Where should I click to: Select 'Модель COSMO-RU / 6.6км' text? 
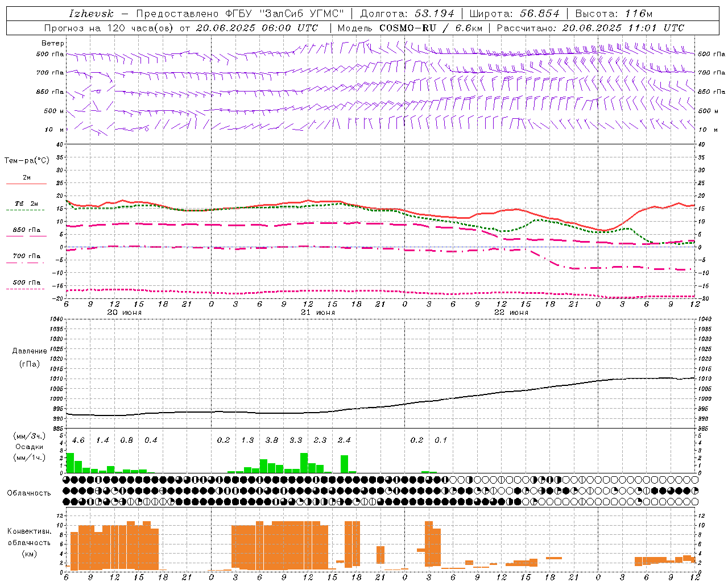(x=409, y=28)
